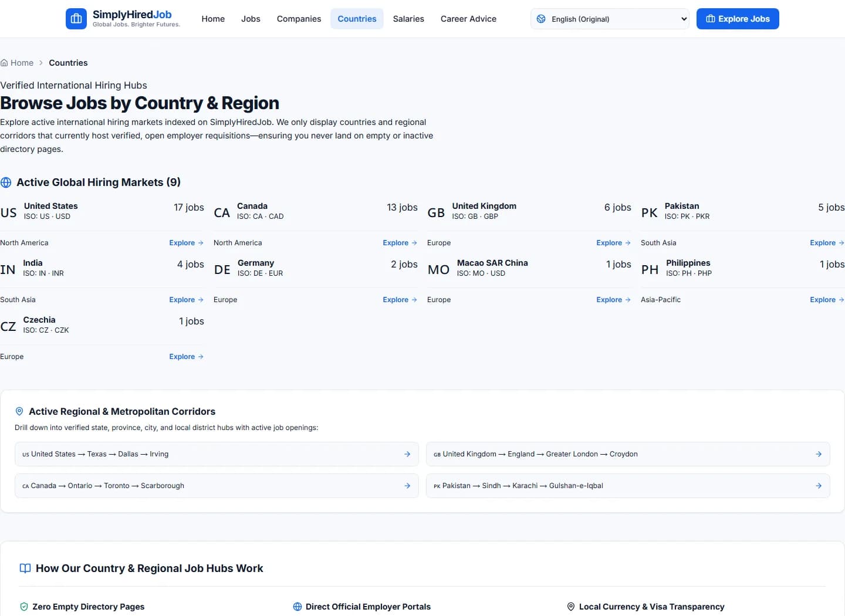Screen dimensions: 845x616
Task: Explore Germany jobs link
Action: 400,300
